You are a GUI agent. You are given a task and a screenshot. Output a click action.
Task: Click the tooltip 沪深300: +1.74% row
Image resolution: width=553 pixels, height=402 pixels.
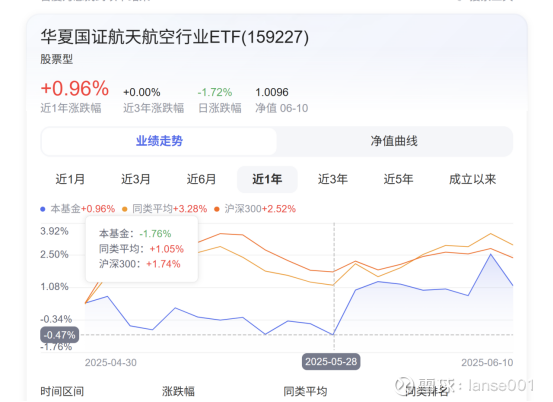click(x=140, y=264)
